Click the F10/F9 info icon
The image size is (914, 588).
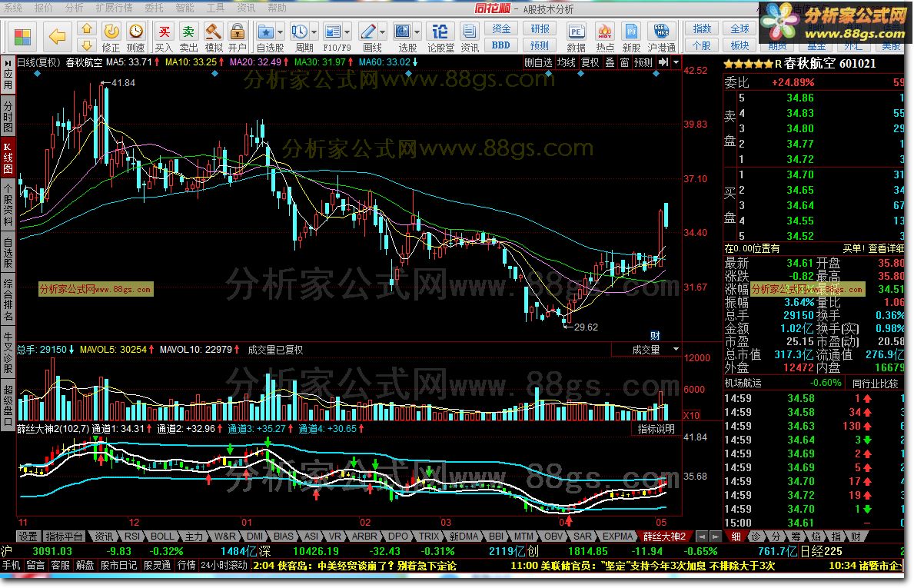tap(332, 32)
